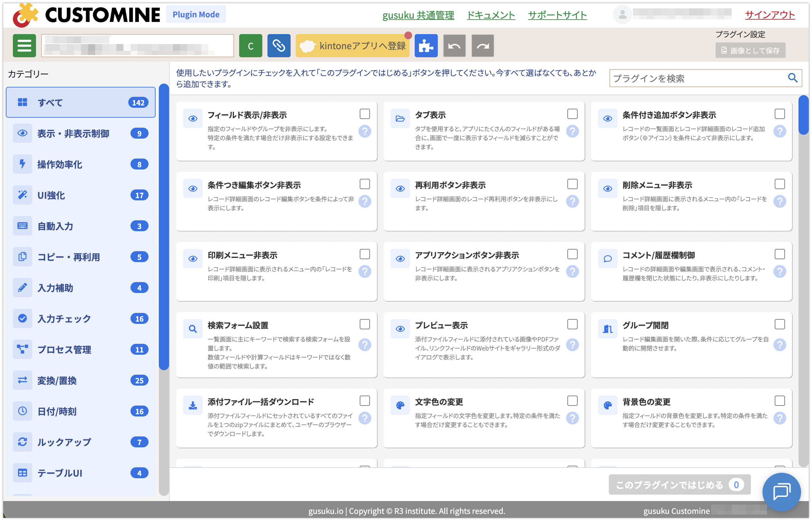
Task: Select the 変換/置換 category
Action: [x=80, y=380]
